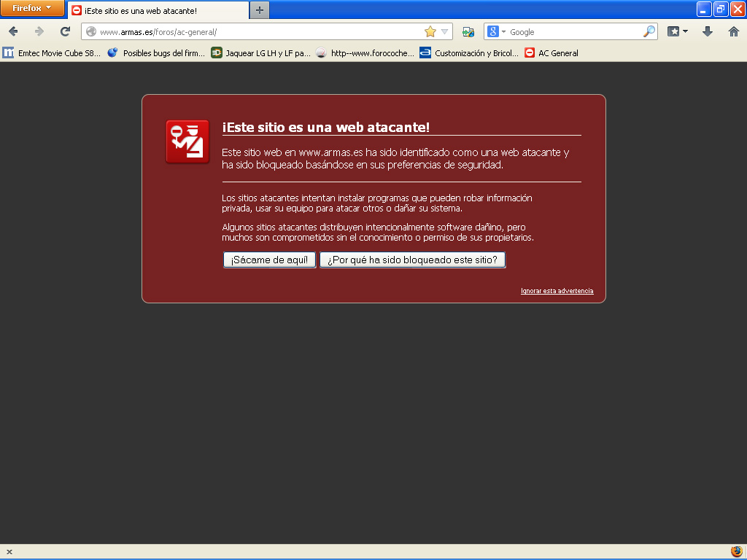Image resolution: width=747 pixels, height=560 pixels.
Task: Click the toolbar icon beside the search box
Action: [x=468, y=31]
